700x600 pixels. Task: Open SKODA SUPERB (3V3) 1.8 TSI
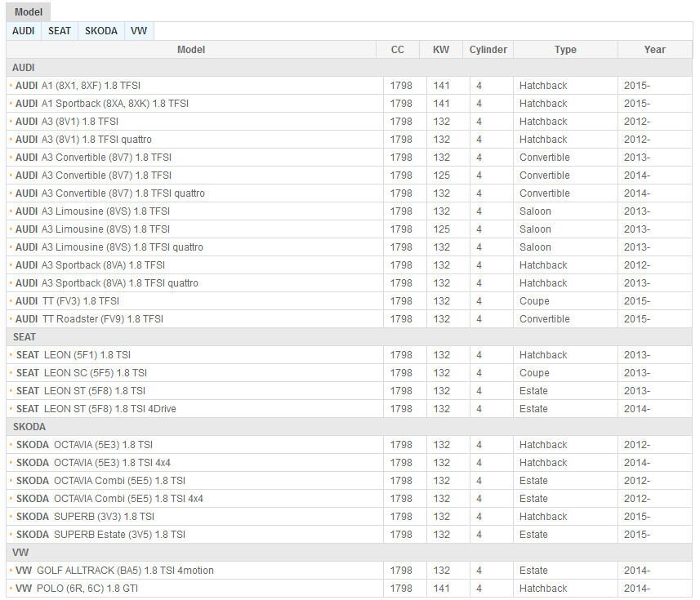point(85,517)
